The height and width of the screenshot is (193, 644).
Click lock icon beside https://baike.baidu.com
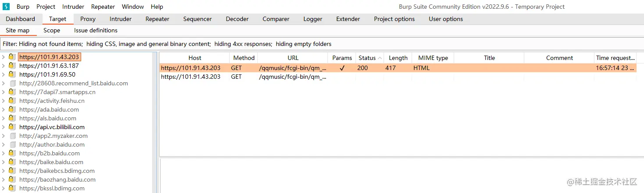tap(12, 162)
